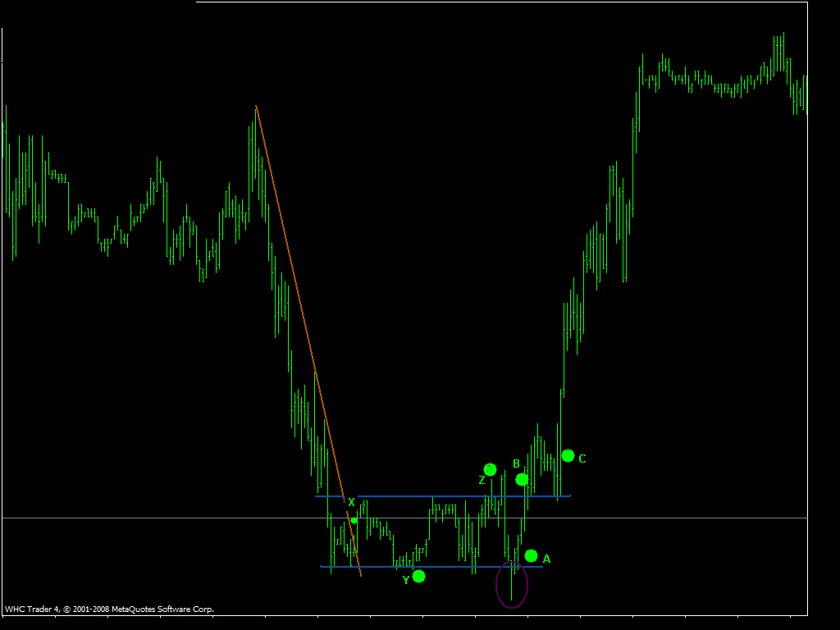Image resolution: width=840 pixels, height=630 pixels.
Task: Click the WHC Trader 4 copyright text
Action: tap(109, 609)
